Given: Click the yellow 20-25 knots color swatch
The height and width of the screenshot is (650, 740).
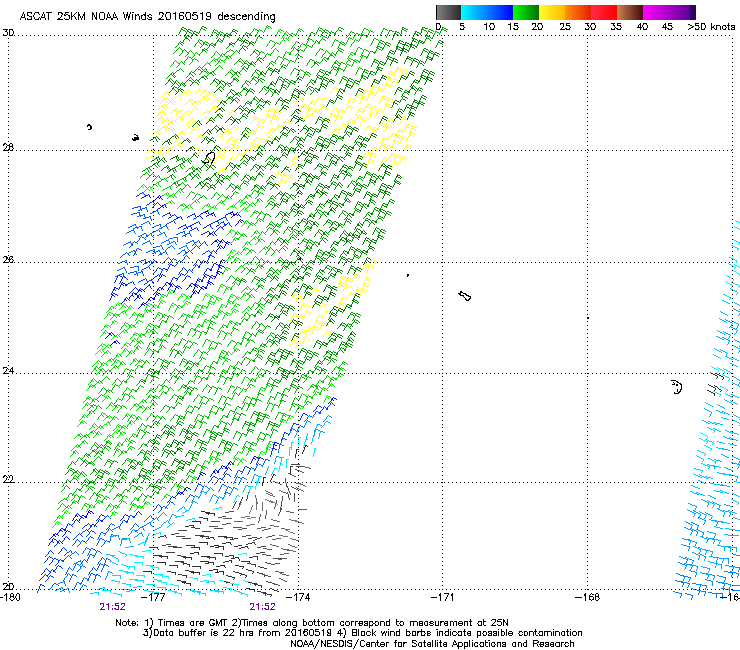Looking at the screenshot, I should [552, 12].
